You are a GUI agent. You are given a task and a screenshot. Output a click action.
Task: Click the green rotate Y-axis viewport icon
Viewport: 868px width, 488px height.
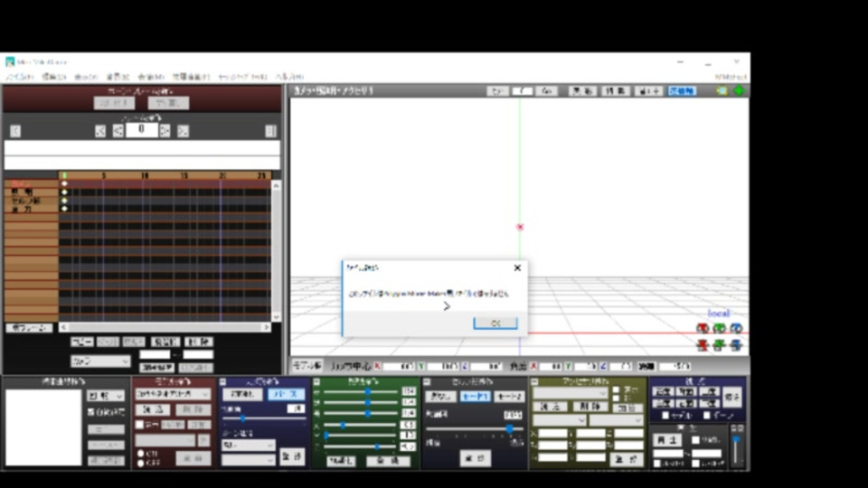pyautogui.click(x=719, y=329)
